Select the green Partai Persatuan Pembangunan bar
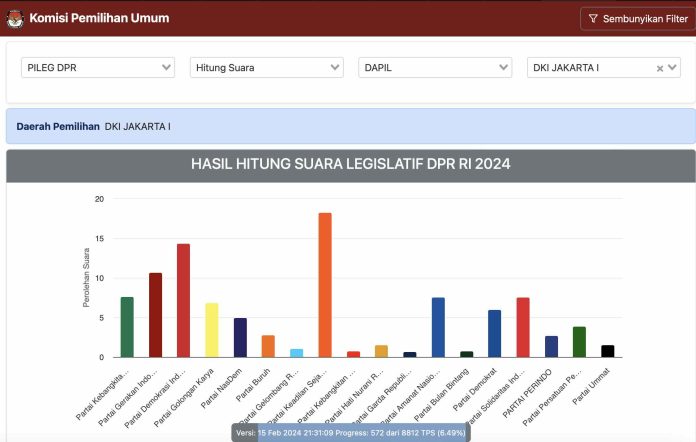The image size is (696, 442). (579, 342)
